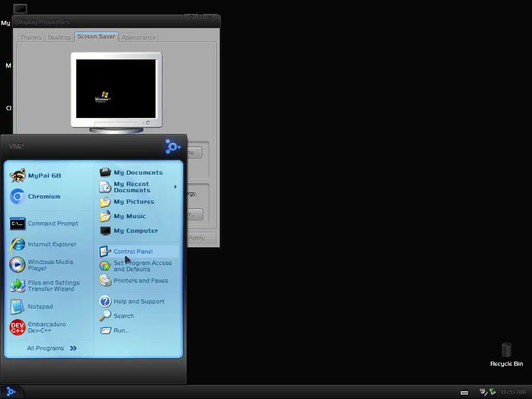Open the My Music folder icon

[105, 216]
